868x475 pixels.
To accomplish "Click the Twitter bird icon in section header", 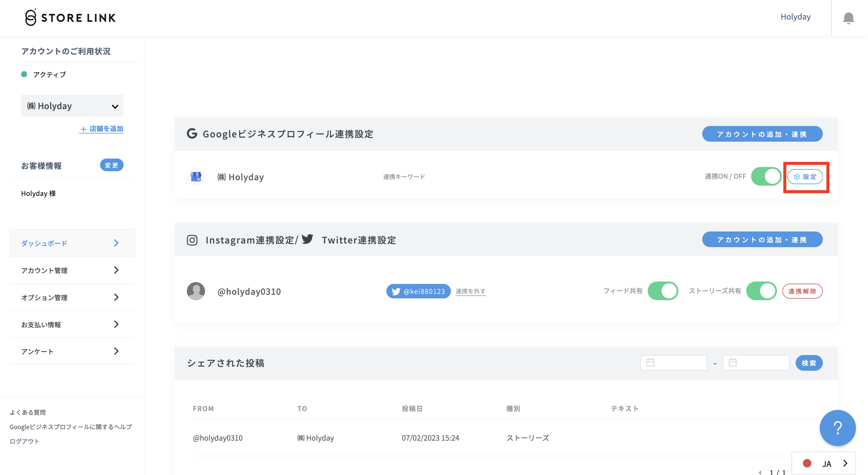I will [x=307, y=239].
